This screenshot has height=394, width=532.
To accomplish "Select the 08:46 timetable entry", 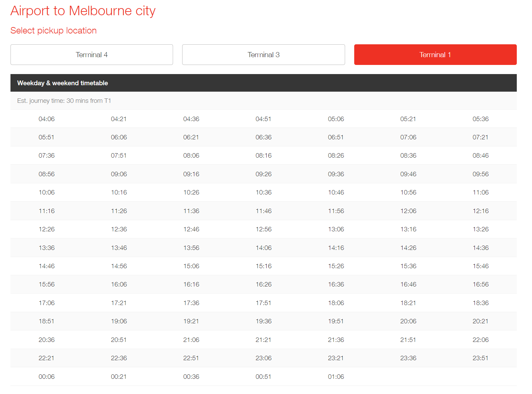I will click(481, 156).
